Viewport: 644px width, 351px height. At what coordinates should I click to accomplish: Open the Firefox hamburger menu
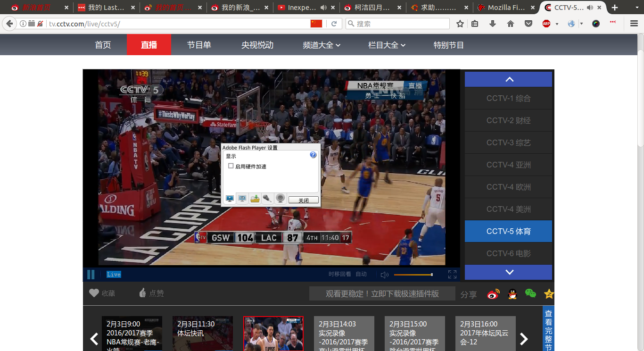coord(634,24)
